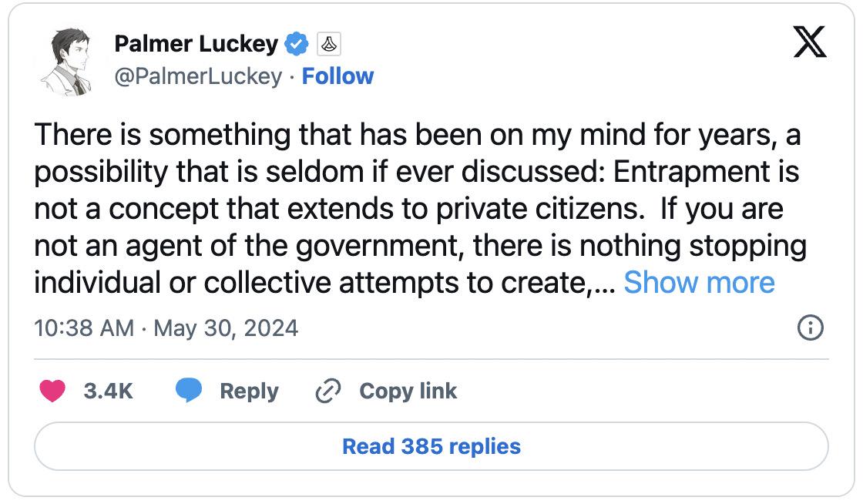Click the tweet body text
This screenshot has width=863, height=504.
coord(416,208)
